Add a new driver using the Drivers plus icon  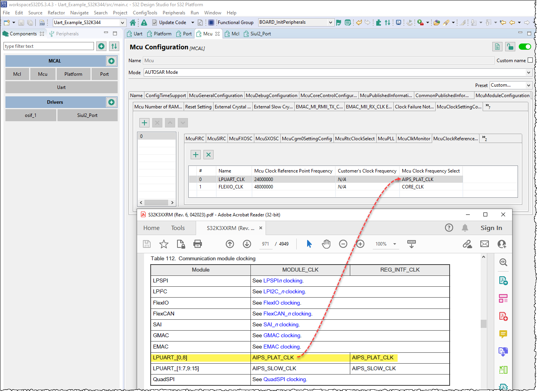point(111,102)
